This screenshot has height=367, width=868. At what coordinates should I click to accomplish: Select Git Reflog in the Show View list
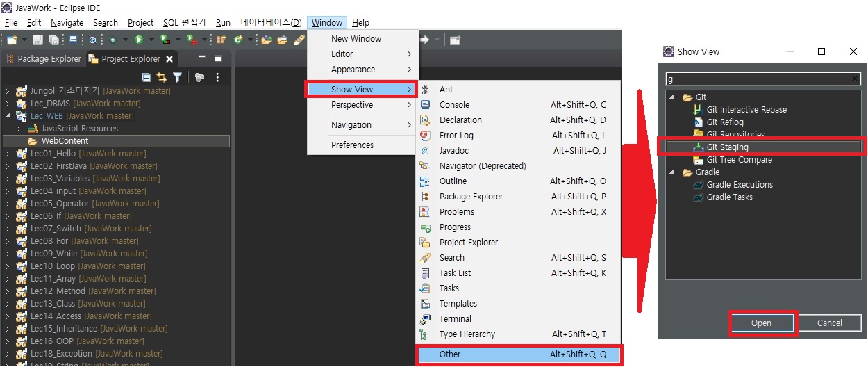(725, 122)
